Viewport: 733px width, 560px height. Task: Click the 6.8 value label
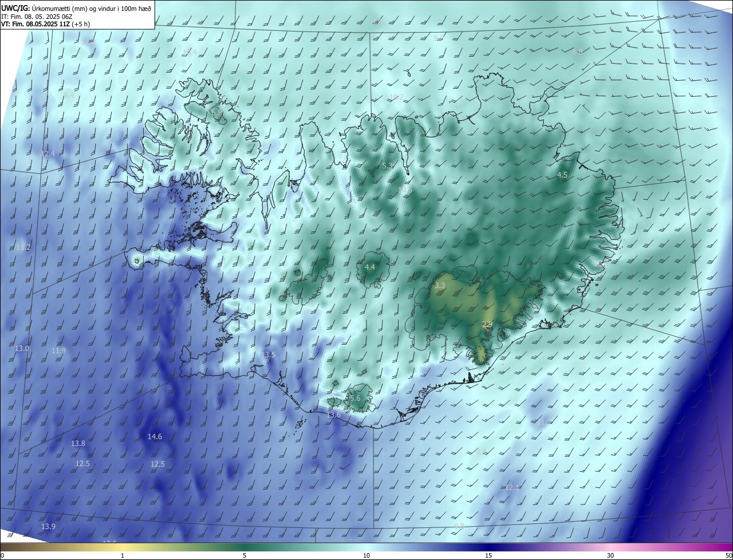tap(217, 113)
